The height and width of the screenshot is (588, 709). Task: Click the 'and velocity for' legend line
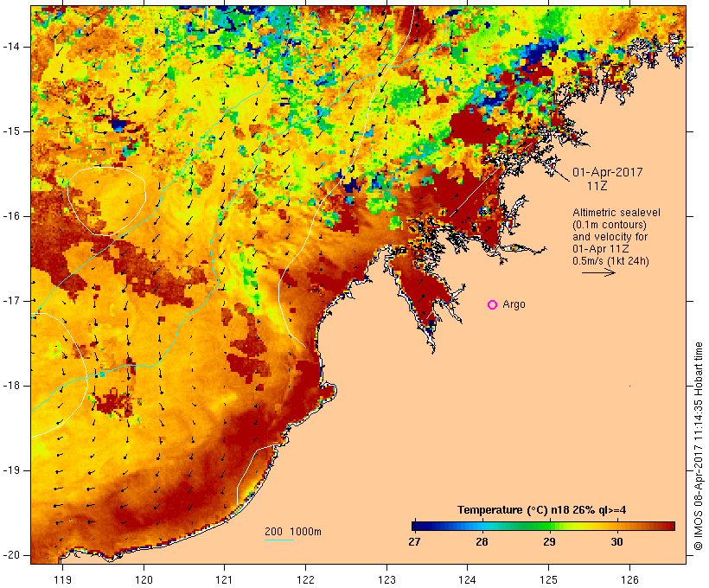(x=610, y=237)
